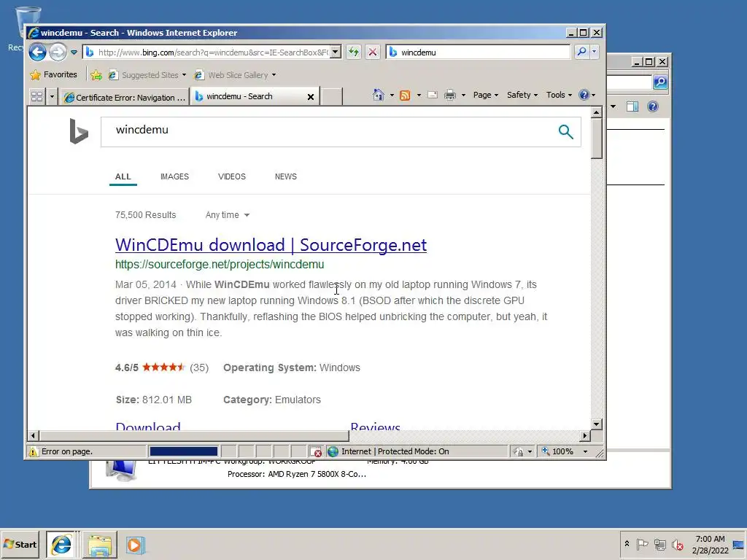
Task: Click the IE Help question mark icon
Action: [x=584, y=95]
